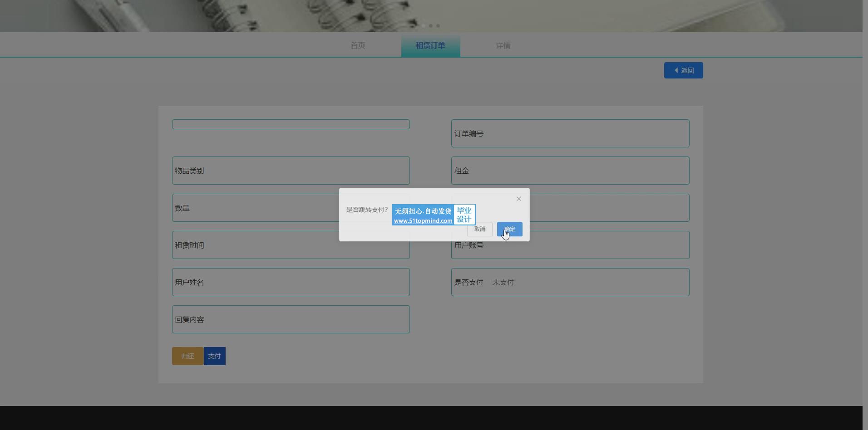Select the third banner carousel dot
Viewport: 868px width, 430px height.
(x=438, y=26)
